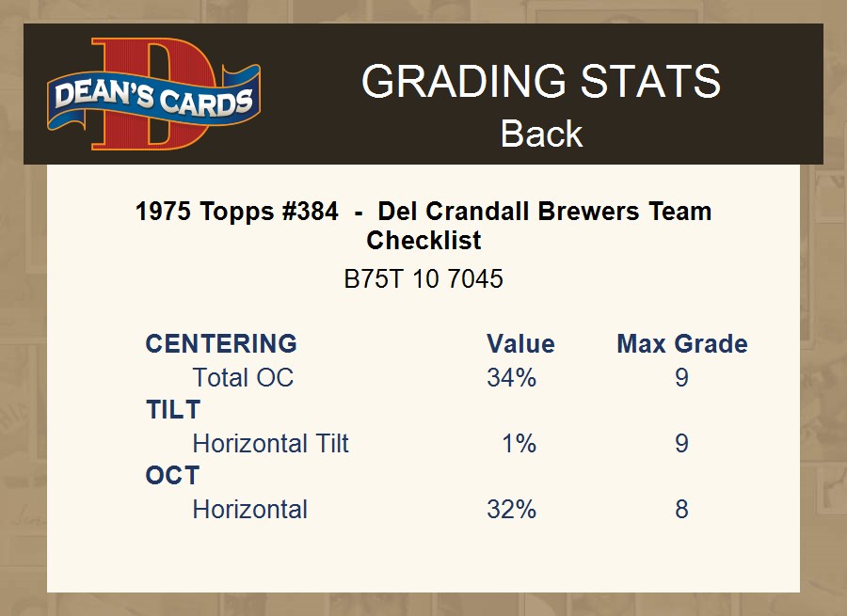Click the TILT section header
The height and width of the screenshot is (616, 847).
173,410
